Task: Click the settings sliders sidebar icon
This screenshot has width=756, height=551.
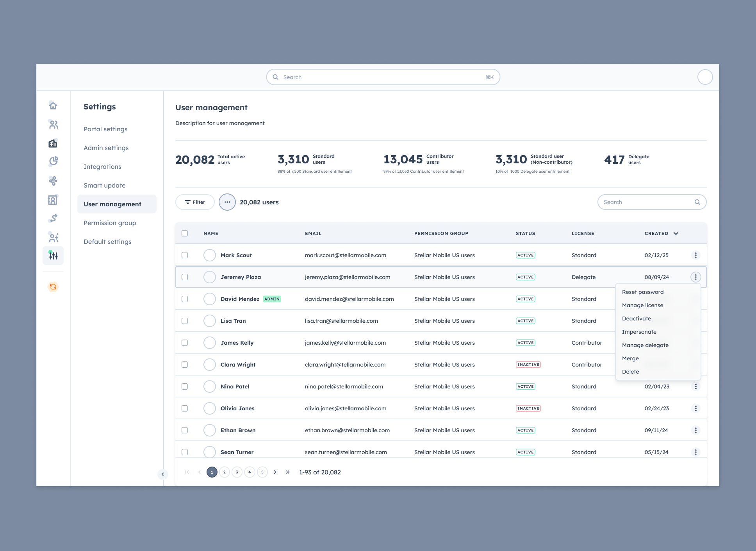Action: [53, 256]
